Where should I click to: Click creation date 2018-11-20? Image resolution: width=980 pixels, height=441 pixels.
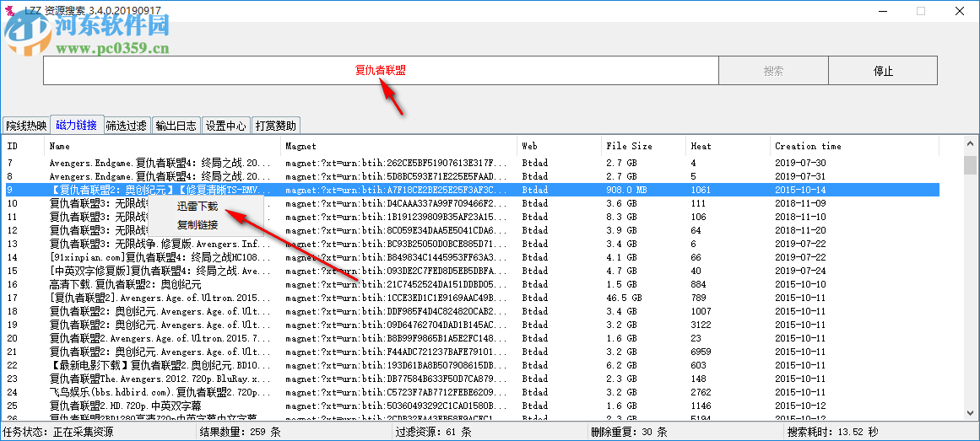(800, 230)
